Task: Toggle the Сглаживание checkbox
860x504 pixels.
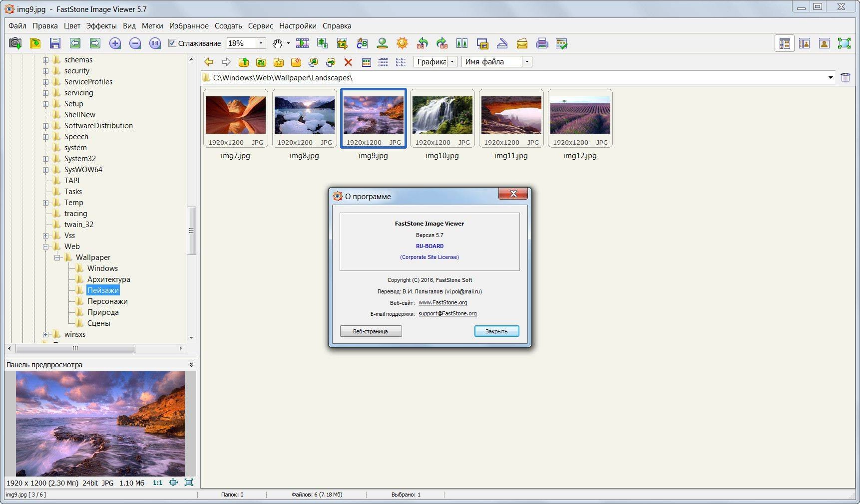Action: (172, 43)
